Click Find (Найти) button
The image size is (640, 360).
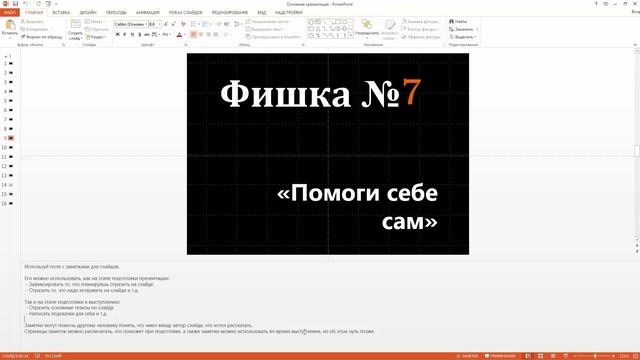point(458,22)
